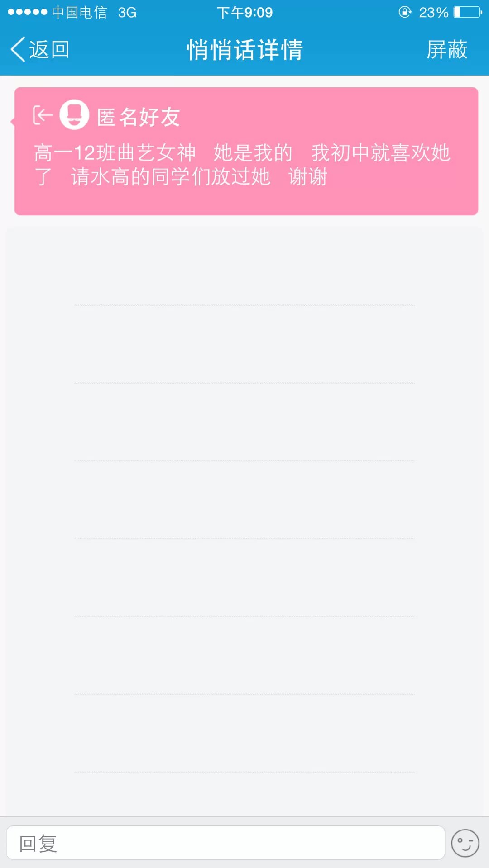Open the anonymous friend's avatar
Image resolution: width=489 pixels, height=868 pixels.
point(74,115)
